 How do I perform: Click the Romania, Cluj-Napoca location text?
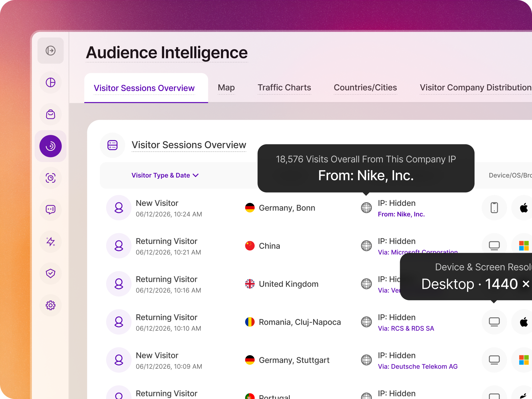pyautogui.click(x=300, y=322)
